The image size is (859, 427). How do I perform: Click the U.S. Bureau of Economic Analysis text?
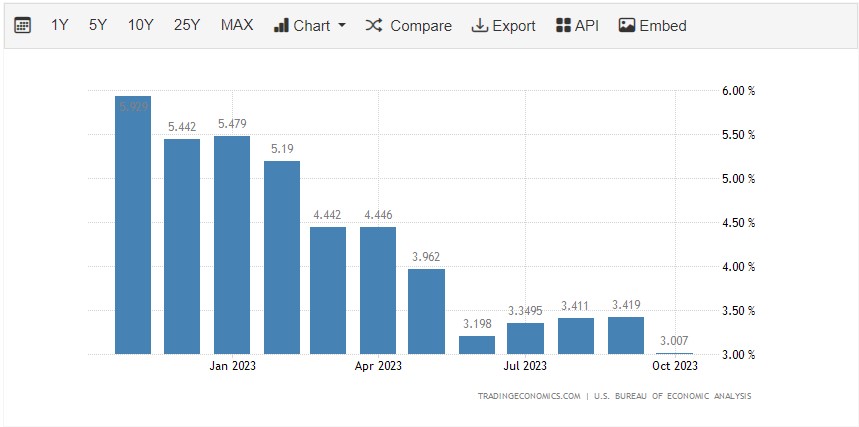[673, 396]
